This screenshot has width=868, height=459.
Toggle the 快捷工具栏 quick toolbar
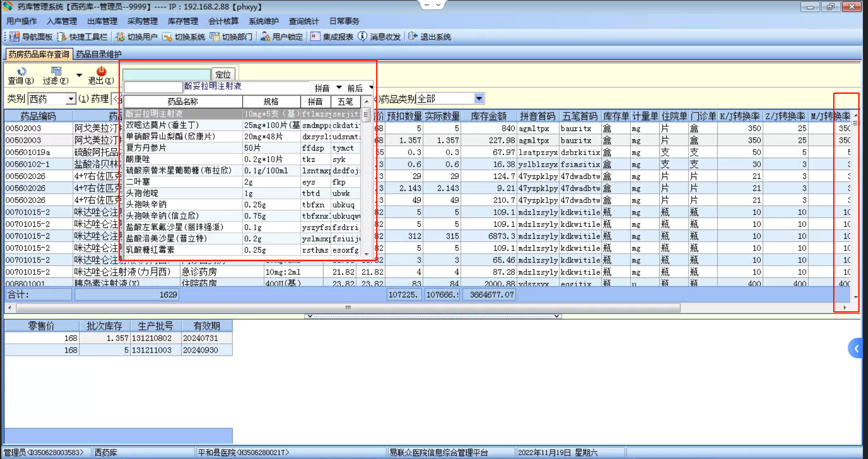82,37
